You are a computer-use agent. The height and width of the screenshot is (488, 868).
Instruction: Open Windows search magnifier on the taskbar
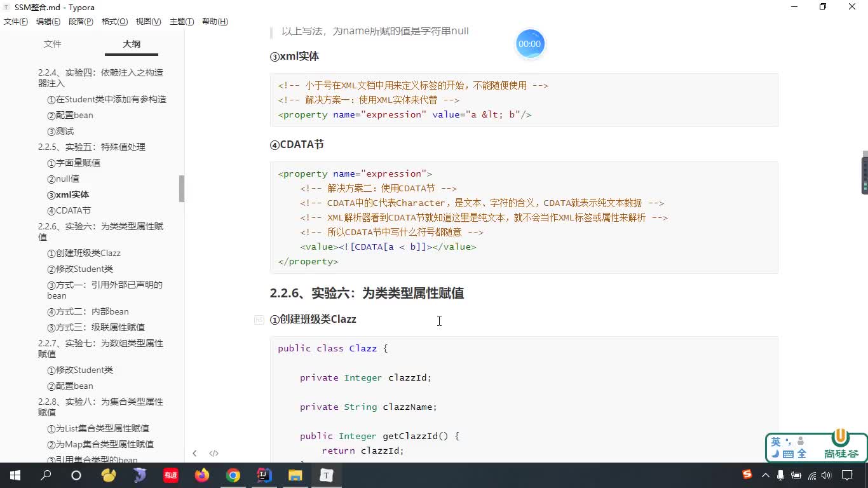tap(46, 475)
